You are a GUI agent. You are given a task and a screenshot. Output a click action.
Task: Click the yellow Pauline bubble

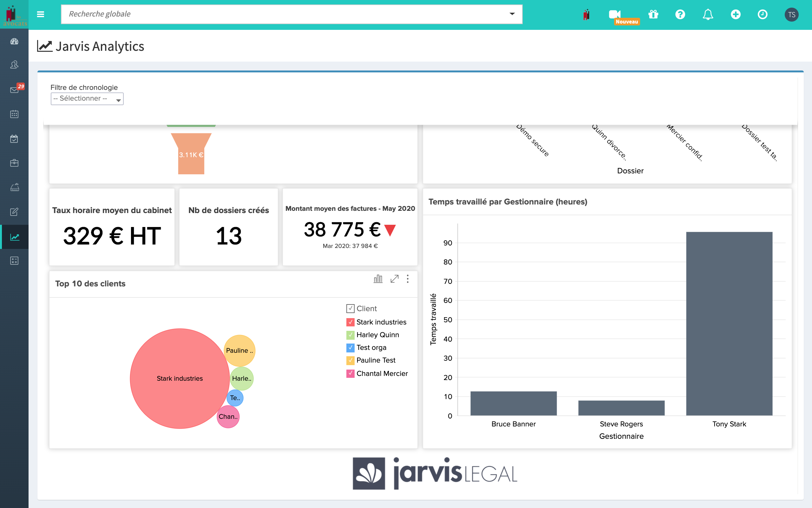click(x=239, y=351)
